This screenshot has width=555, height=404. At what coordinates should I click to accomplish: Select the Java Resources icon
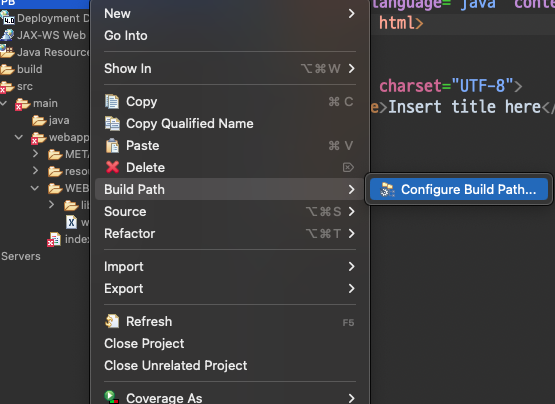tap(7, 52)
